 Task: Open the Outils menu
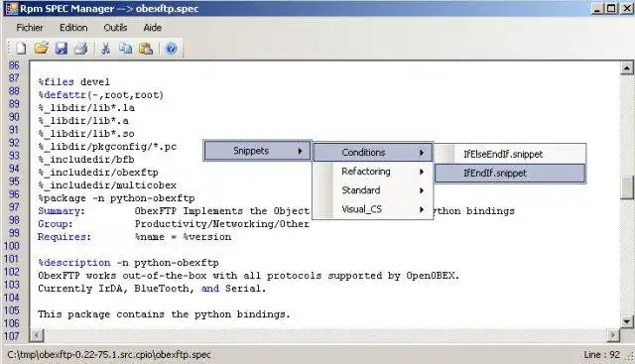click(x=115, y=28)
